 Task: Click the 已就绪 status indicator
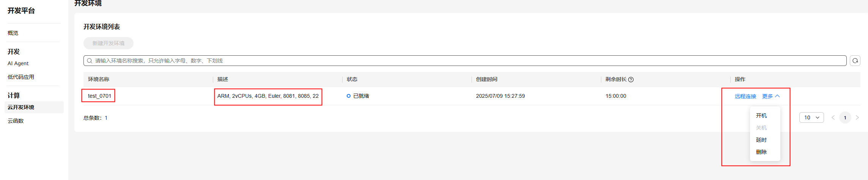[358, 96]
